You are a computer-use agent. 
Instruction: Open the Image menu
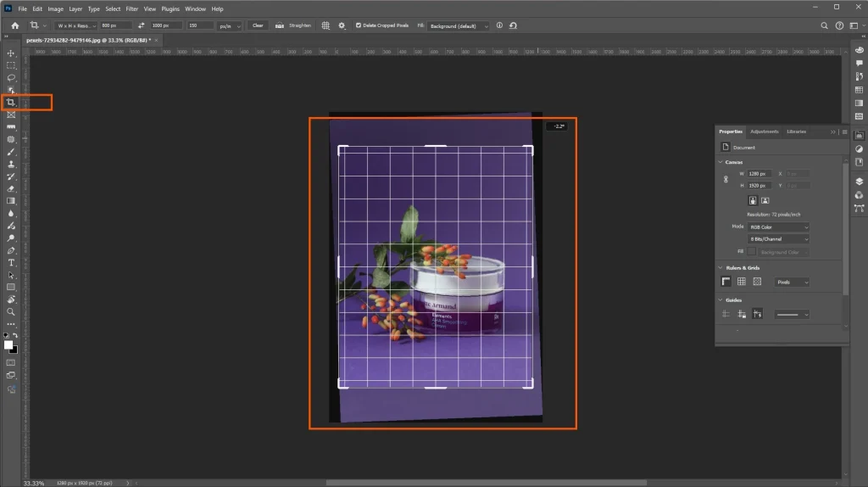(x=55, y=8)
